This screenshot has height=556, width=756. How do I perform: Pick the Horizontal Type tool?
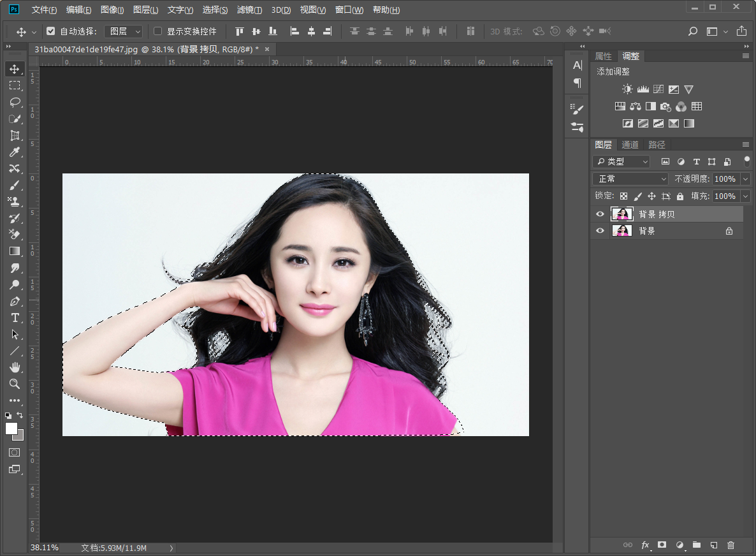(15, 318)
